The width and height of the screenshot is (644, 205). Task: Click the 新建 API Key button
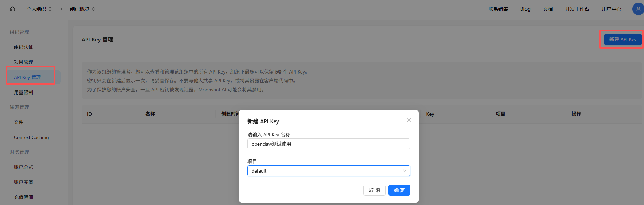point(623,39)
